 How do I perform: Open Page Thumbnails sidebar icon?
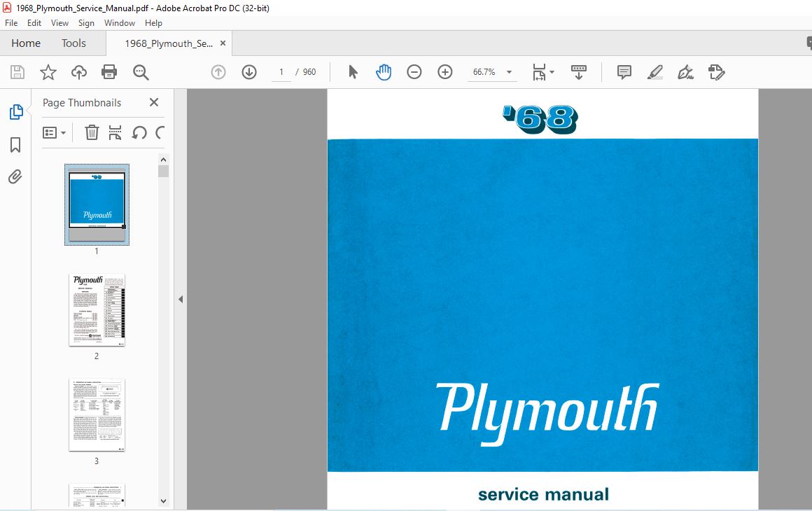tap(16, 112)
